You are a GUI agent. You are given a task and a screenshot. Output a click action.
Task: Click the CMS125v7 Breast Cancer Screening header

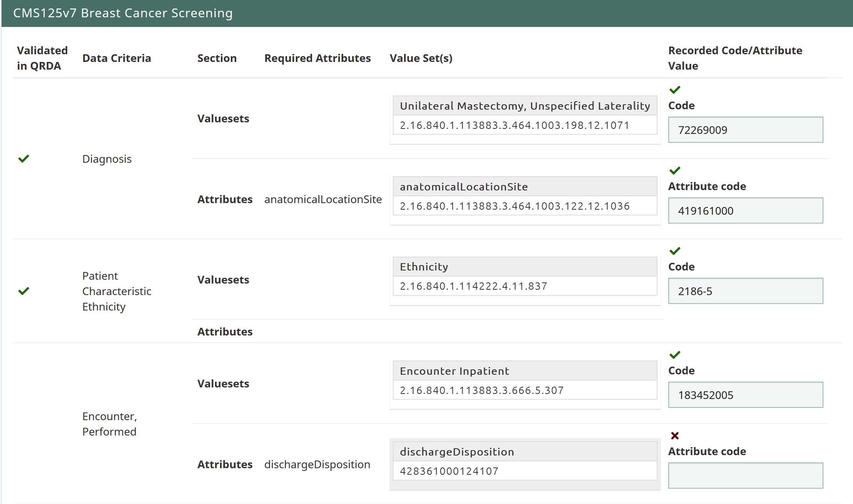(123, 13)
